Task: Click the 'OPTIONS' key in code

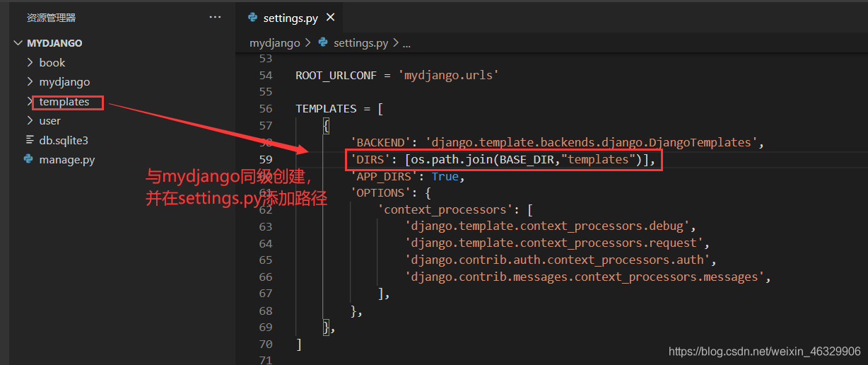Action: coord(381,192)
